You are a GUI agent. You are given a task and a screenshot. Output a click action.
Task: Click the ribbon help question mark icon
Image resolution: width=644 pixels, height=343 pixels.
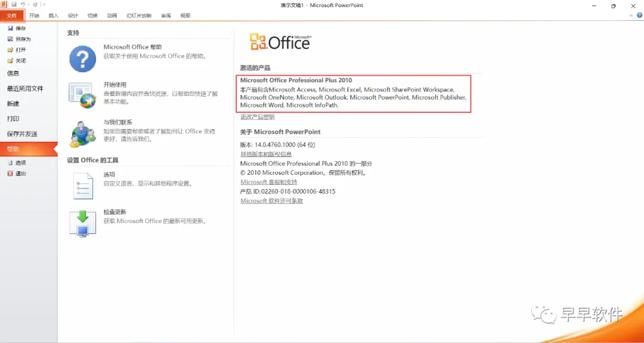click(639, 15)
